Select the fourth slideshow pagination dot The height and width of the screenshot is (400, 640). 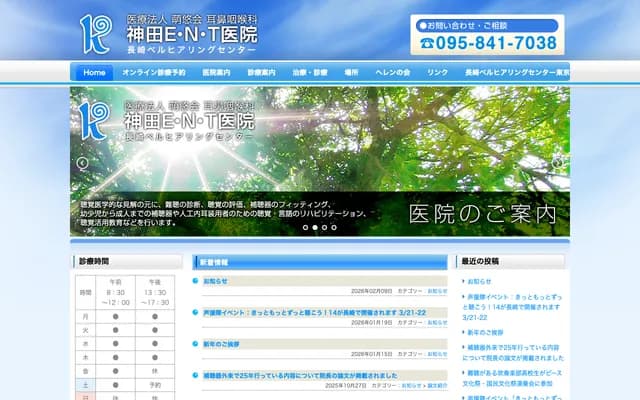point(334,227)
